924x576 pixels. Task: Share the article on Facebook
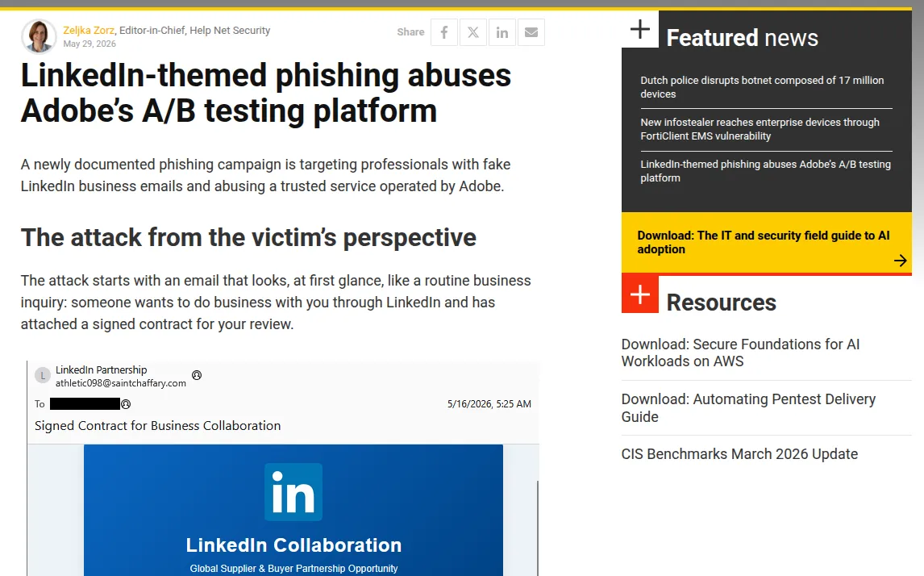444,31
